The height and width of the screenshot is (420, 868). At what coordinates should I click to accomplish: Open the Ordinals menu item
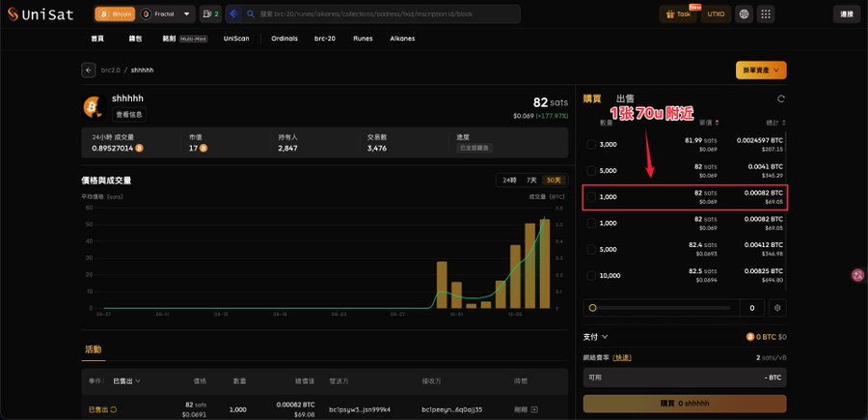pyautogui.click(x=285, y=39)
